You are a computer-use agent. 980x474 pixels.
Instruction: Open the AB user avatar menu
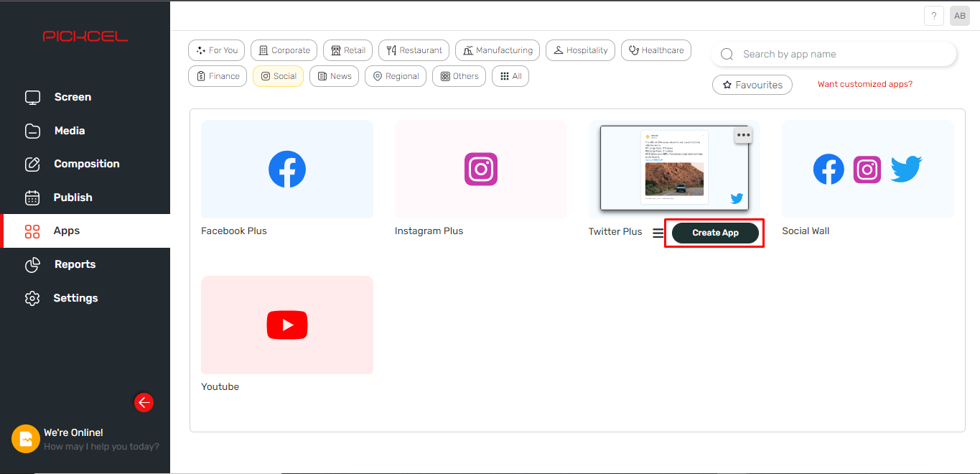960,16
